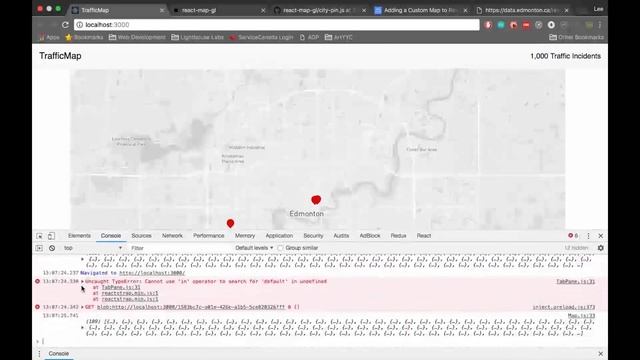Expand the topmost array log entry
Image resolution: width=640 pixels, height=360 pixels.
click(x=82, y=259)
